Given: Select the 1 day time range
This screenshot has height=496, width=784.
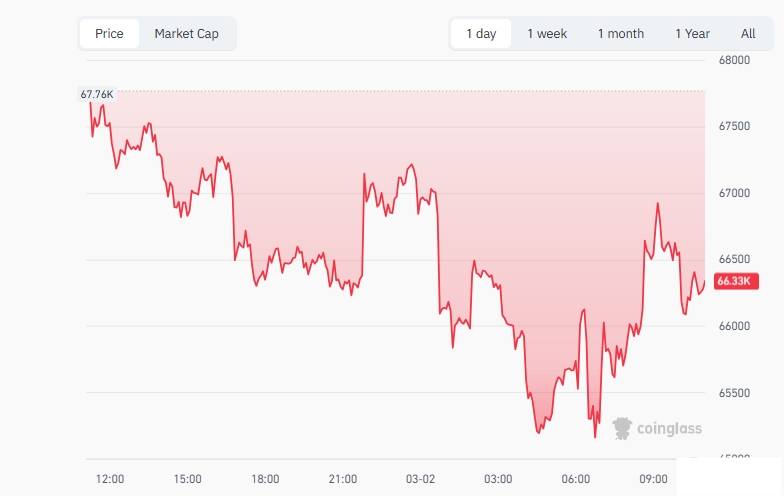Looking at the screenshot, I should pyautogui.click(x=481, y=34).
